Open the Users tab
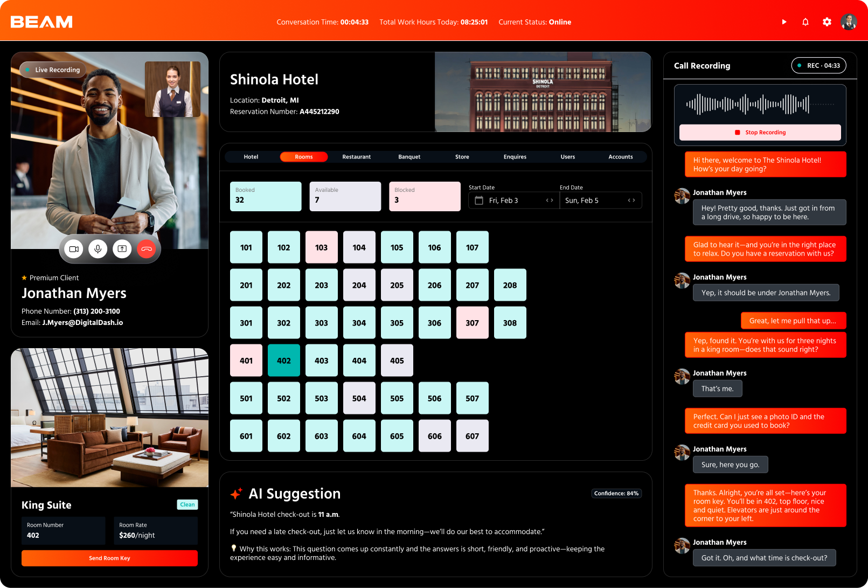 point(568,157)
